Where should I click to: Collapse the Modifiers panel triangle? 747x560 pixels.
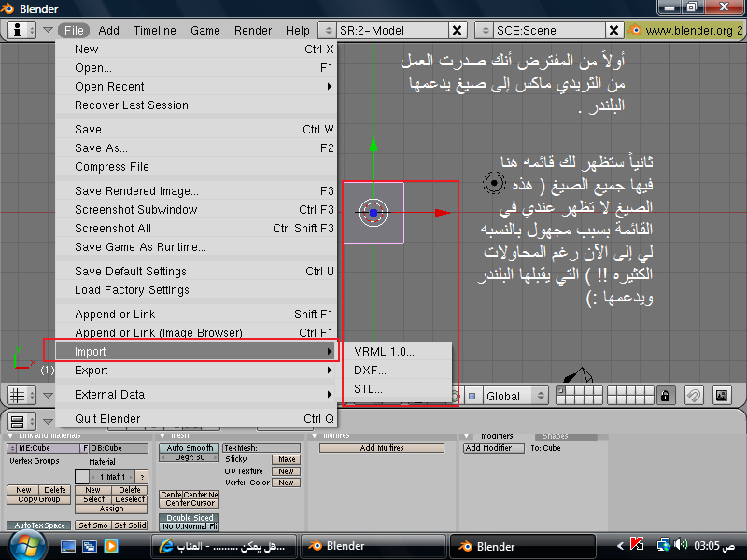point(467,436)
